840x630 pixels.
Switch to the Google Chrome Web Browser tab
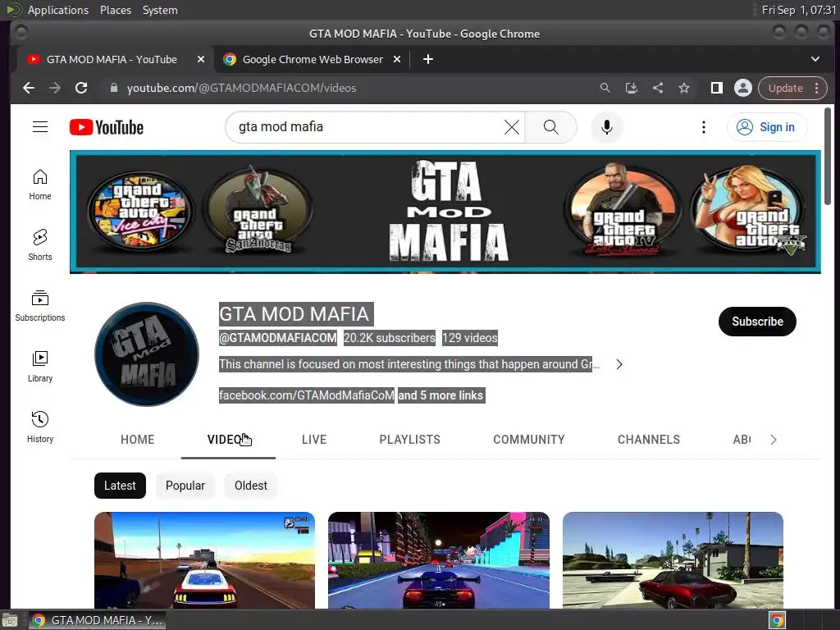click(313, 59)
